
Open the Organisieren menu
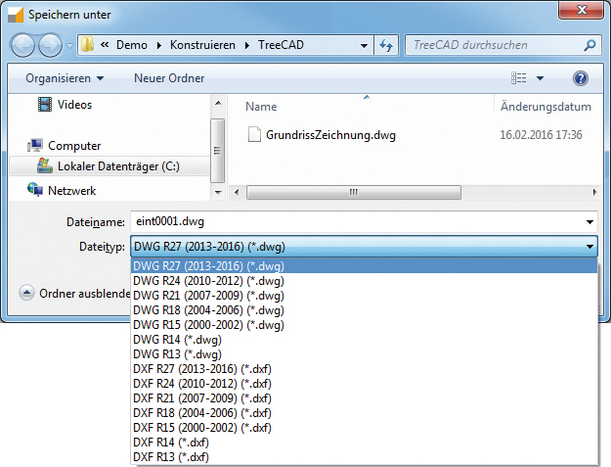coord(65,78)
